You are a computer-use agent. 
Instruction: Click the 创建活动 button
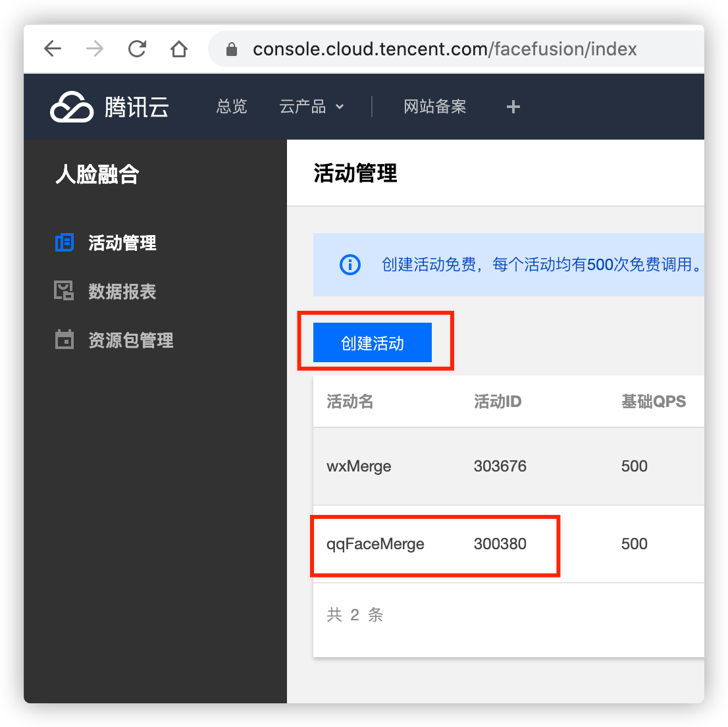pyautogui.click(x=373, y=342)
